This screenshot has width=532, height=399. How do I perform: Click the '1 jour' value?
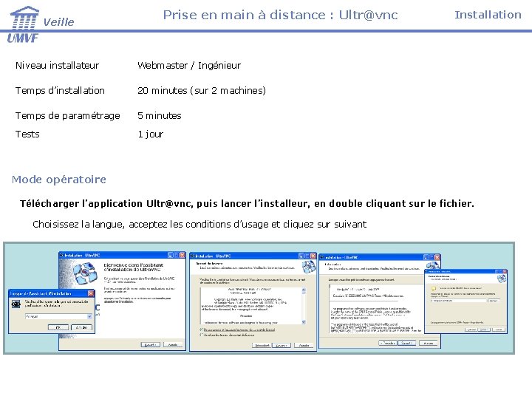click(x=151, y=134)
